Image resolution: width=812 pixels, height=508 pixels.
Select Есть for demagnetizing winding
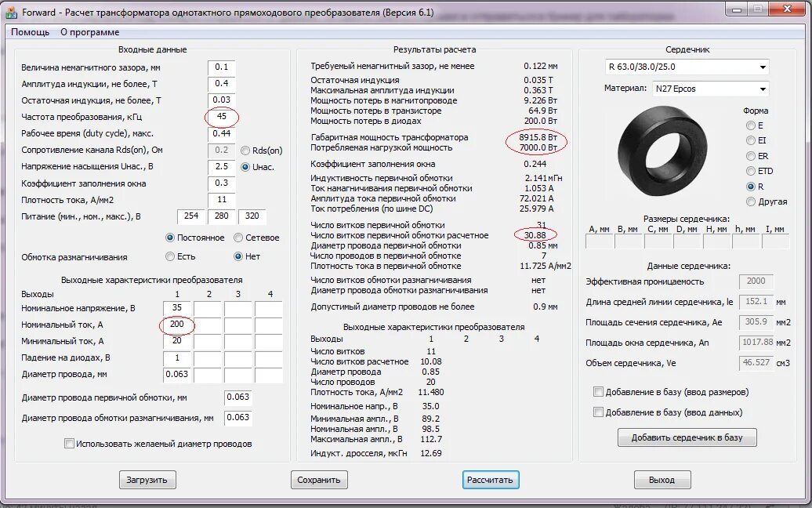coord(170,256)
